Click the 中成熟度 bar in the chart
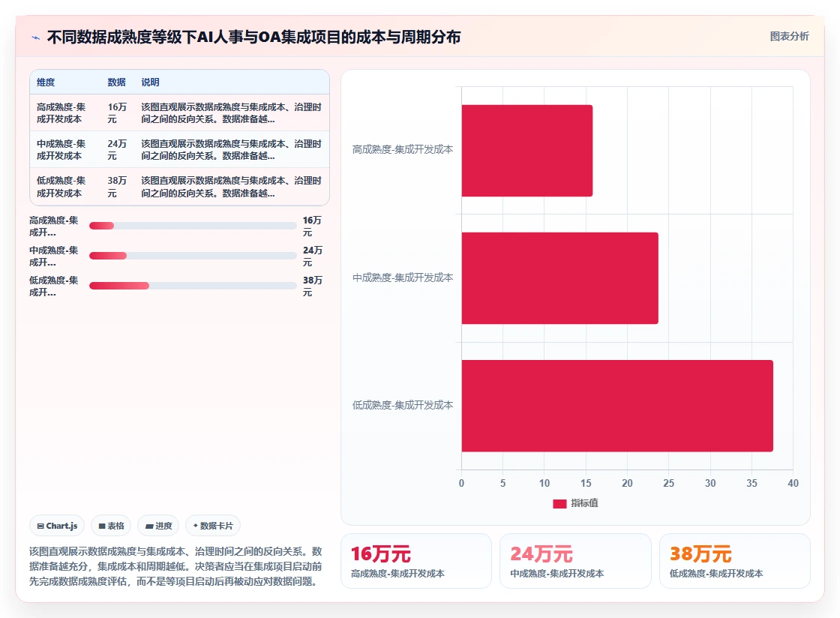The height and width of the screenshot is (618, 840). [559, 278]
